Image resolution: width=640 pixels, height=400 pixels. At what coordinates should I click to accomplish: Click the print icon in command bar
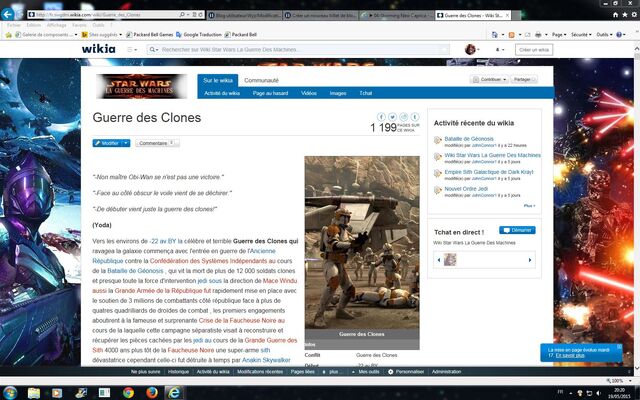click(538, 35)
